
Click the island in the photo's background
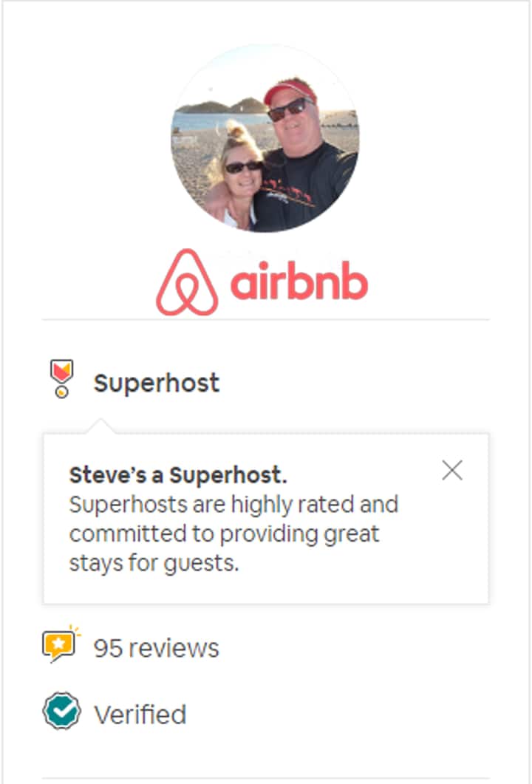point(222,106)
